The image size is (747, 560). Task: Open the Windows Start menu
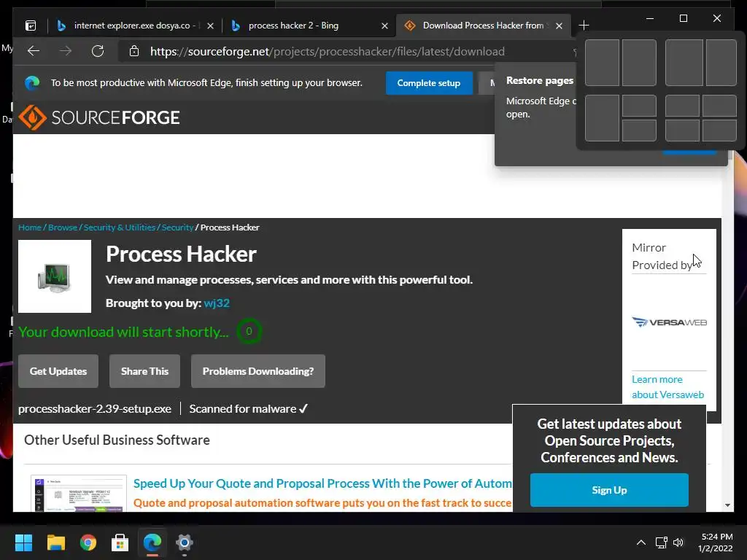tap(23, 542)
